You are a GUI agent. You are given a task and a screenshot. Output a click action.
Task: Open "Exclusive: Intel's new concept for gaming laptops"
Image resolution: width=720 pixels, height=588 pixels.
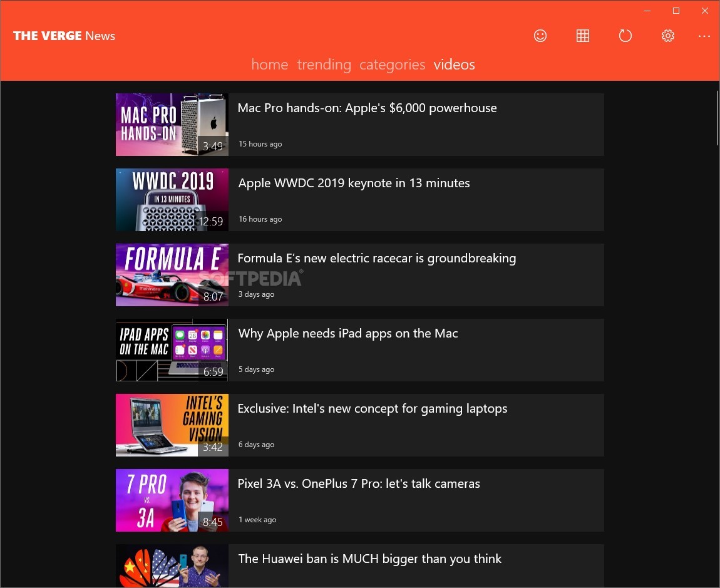[373, 409]
